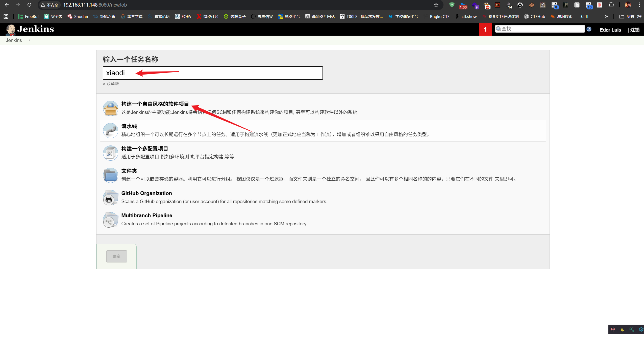Screen dimensions: 644x337
Task: Expand hidden bookmarks chevron
Action: coord(606,16)
